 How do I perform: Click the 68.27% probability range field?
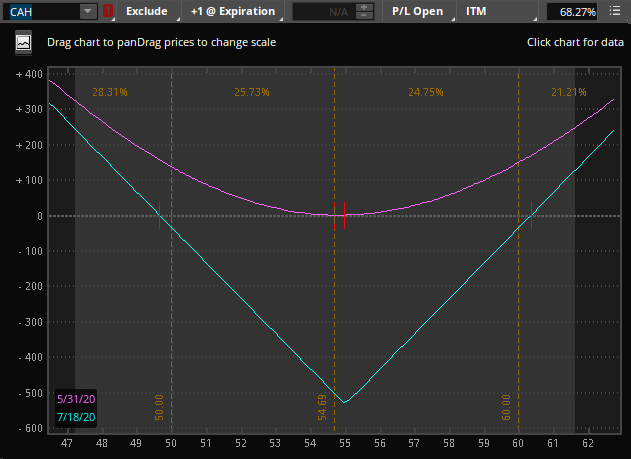[571, 12]
